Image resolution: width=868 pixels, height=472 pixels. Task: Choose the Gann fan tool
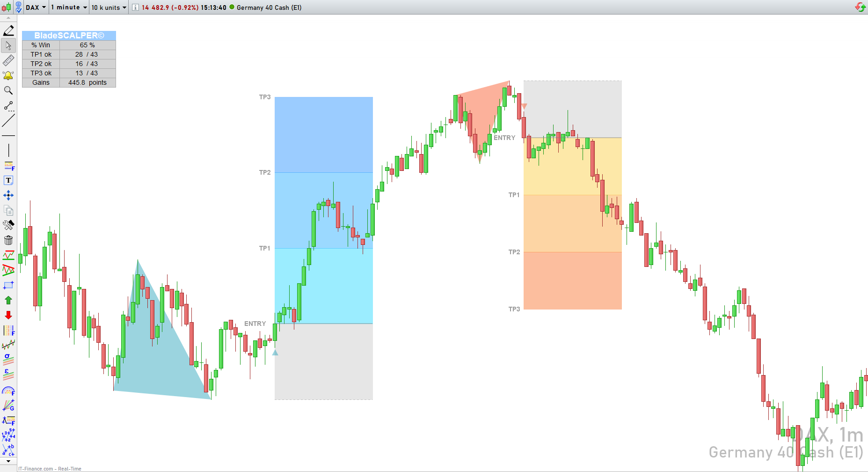(x=8, y=405)
